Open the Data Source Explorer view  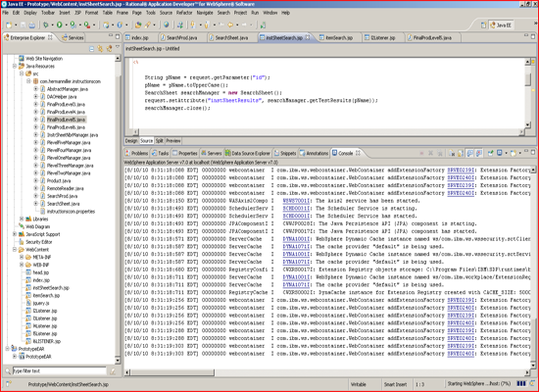248,153
